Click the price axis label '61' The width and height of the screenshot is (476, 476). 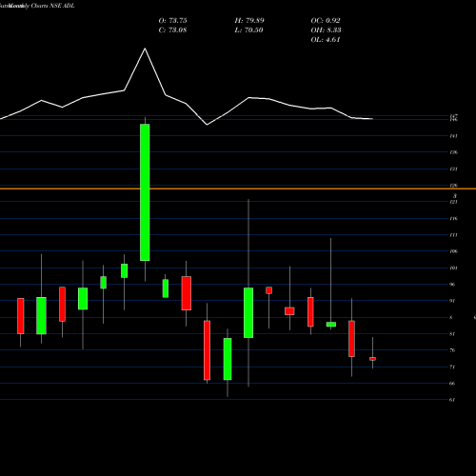point(452,400)
